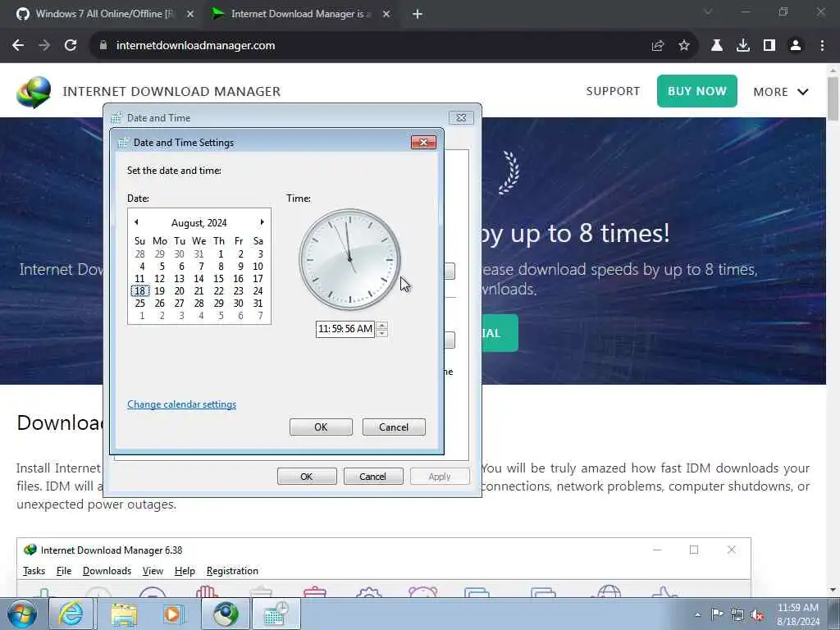
Task: Click the BUY NOW button
Action: point(697,91)
